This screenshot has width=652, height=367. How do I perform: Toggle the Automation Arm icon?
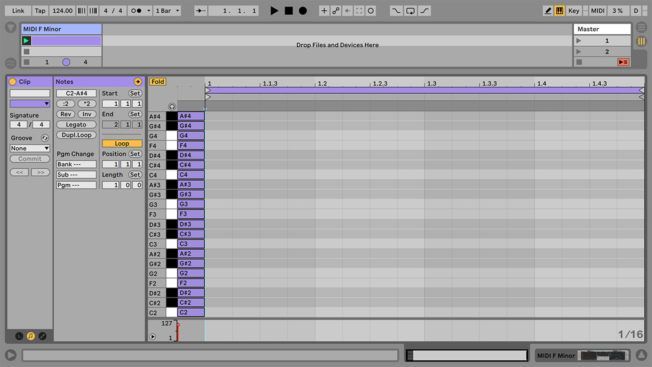click(336, 11)
